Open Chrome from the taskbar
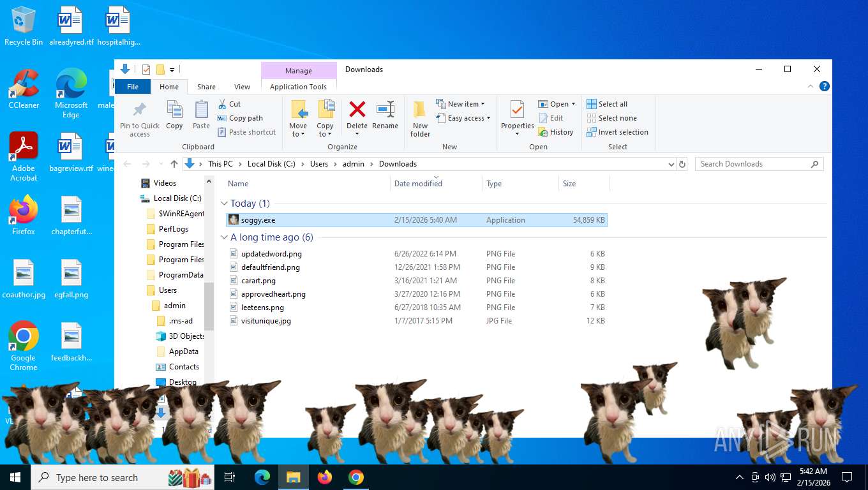The width and height of the screenshot is (868, 490). tap(356, 477)
